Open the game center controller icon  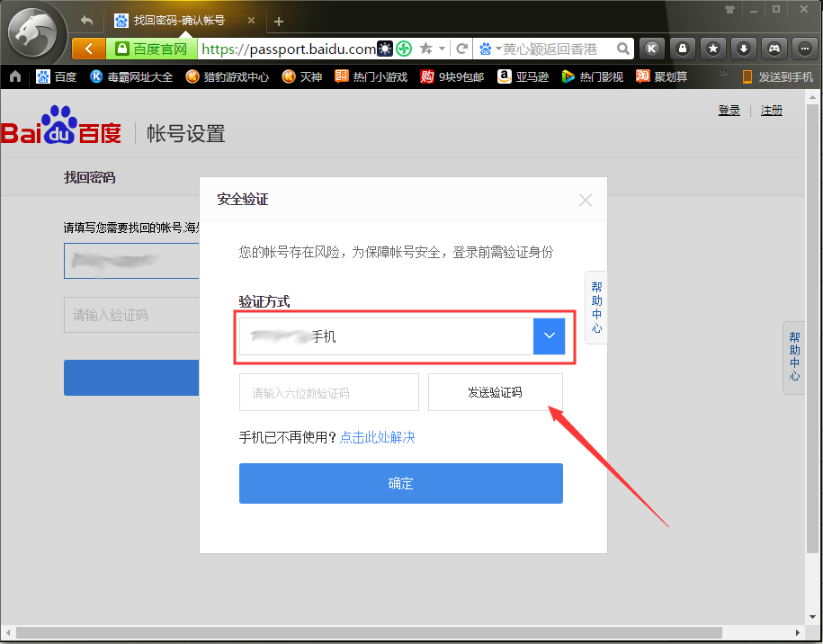pyautogui.click(x=774, y=48)
